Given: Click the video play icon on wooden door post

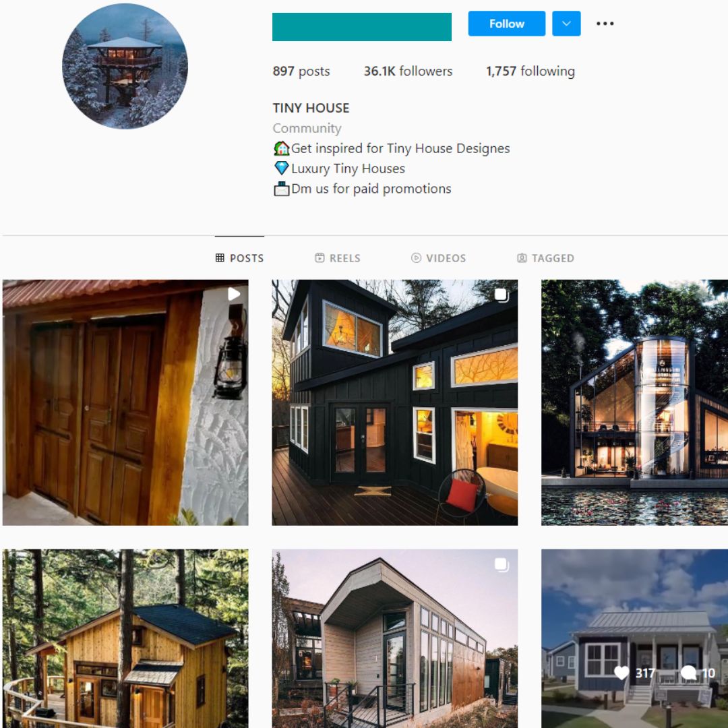Looking at the screenshot, I should point(234,293).
